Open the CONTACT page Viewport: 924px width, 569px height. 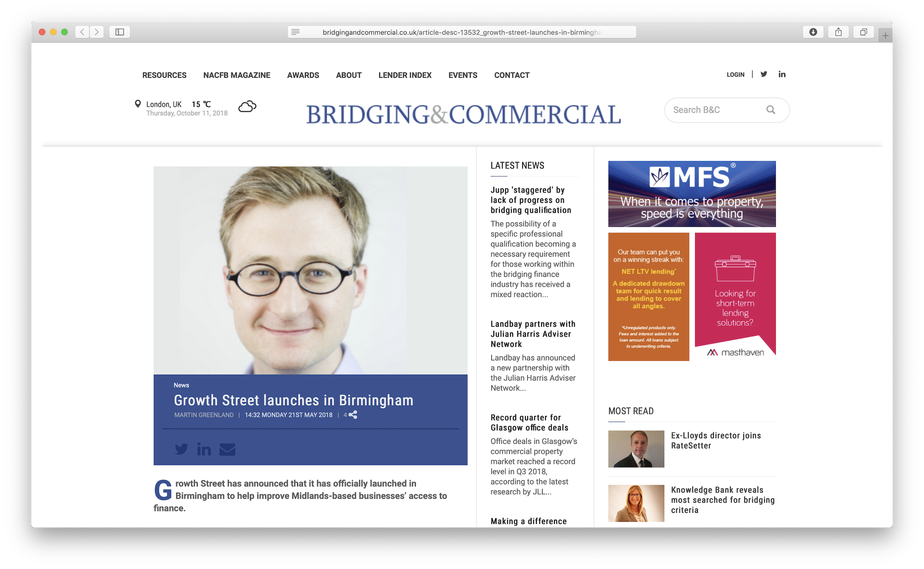point(512,75)
